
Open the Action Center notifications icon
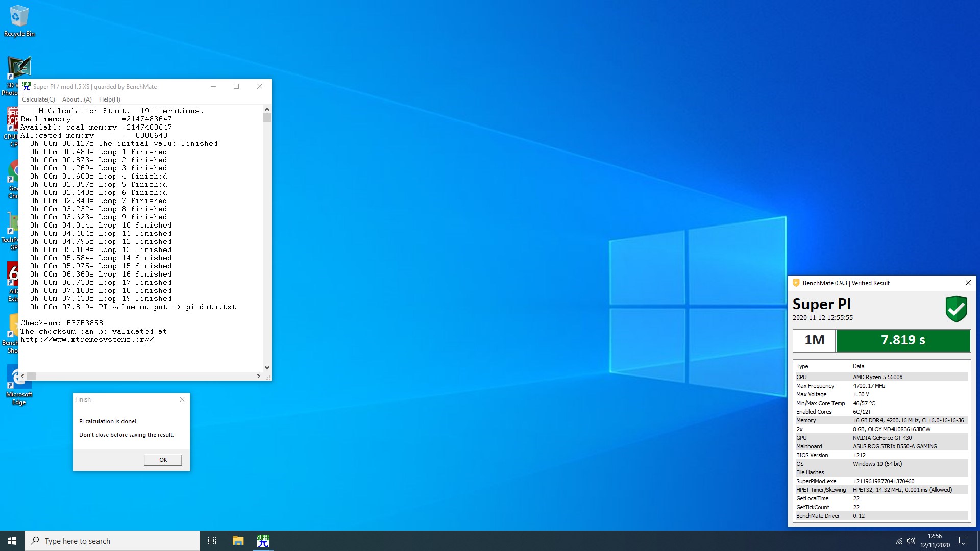point(963,541)
